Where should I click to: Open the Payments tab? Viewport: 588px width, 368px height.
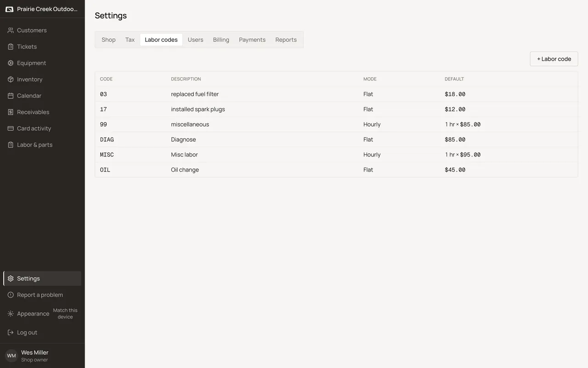[x=252, y=40]
